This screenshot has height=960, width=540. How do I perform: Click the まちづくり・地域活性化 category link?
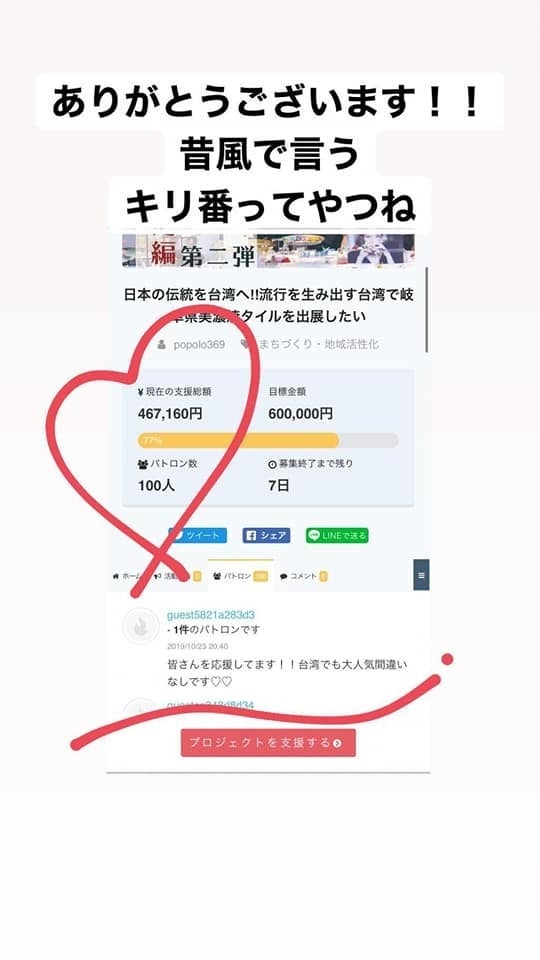(318, 344)
